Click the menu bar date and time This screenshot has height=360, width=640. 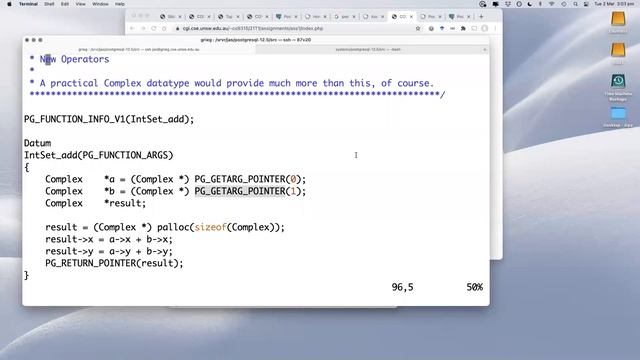(x=614, y=4)
